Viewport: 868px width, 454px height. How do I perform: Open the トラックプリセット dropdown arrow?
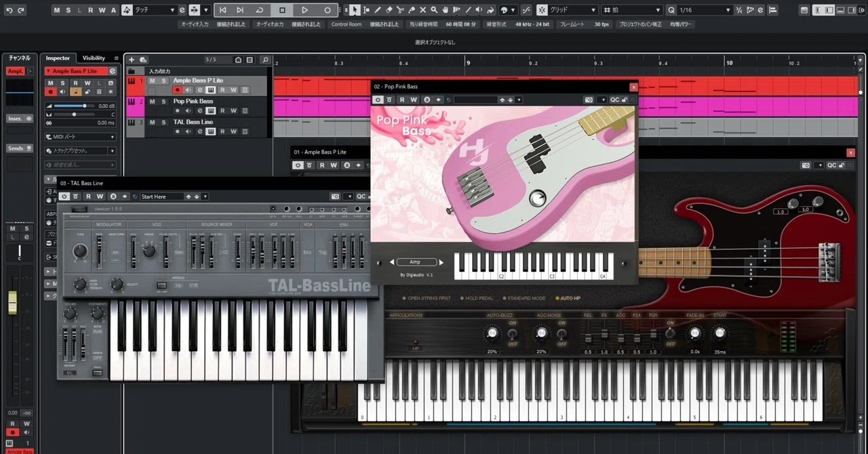[112, 150]
